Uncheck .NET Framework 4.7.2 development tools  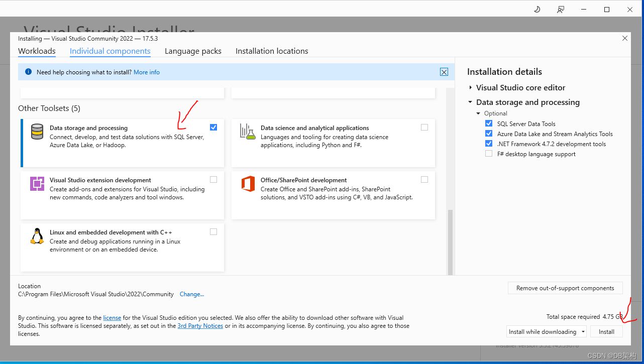[x=489, y=144]
